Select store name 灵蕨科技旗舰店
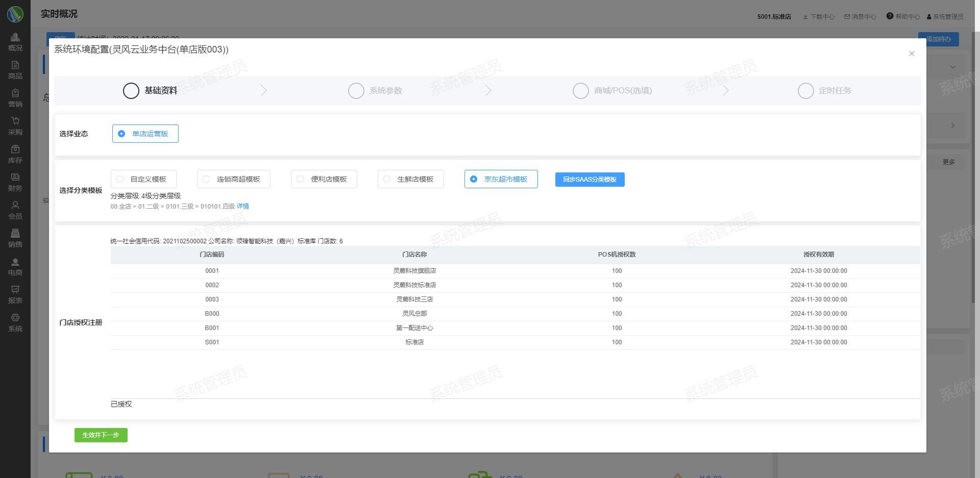 pos(414,271)
